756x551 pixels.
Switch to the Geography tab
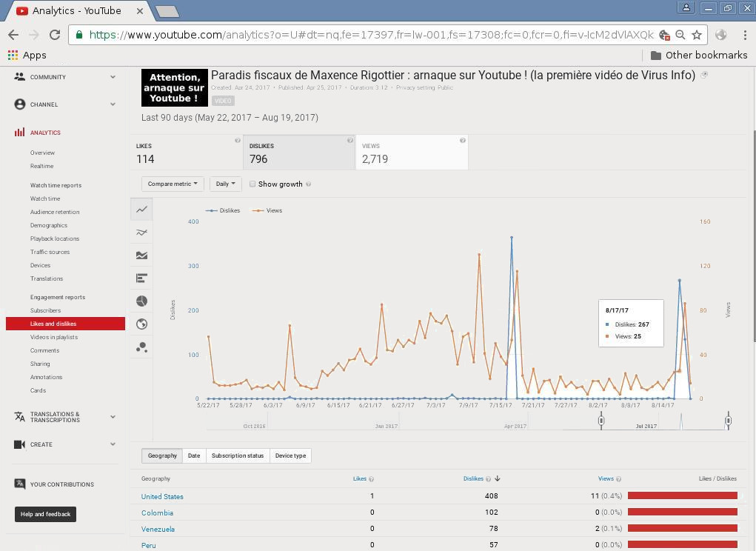tap(162, 455)
